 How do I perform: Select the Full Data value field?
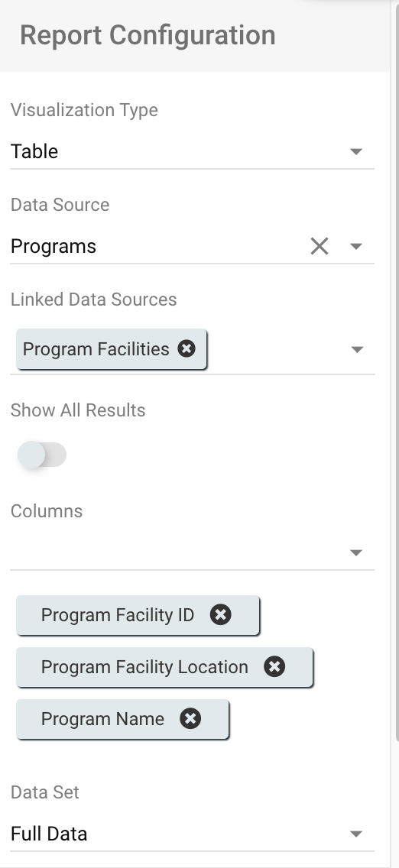point(178,834)
